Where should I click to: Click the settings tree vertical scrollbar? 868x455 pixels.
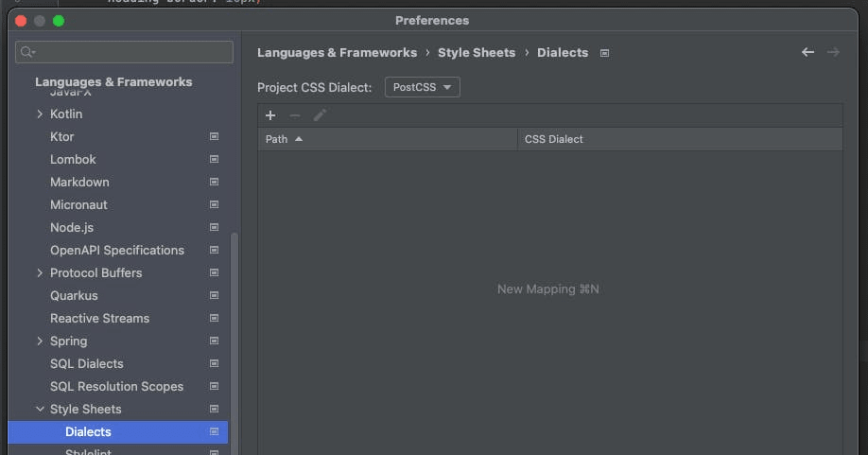point(234,343)
